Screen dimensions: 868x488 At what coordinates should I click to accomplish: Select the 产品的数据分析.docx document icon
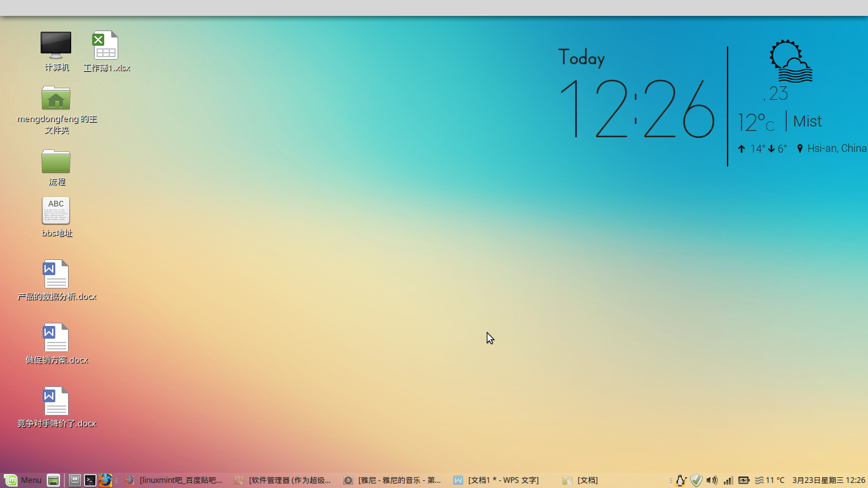(56, 274)
